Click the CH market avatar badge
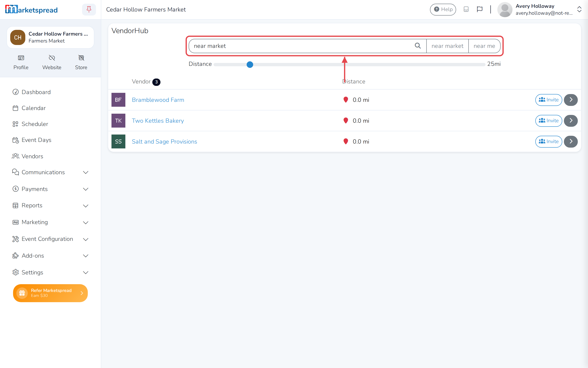 (x=18, y=37)
